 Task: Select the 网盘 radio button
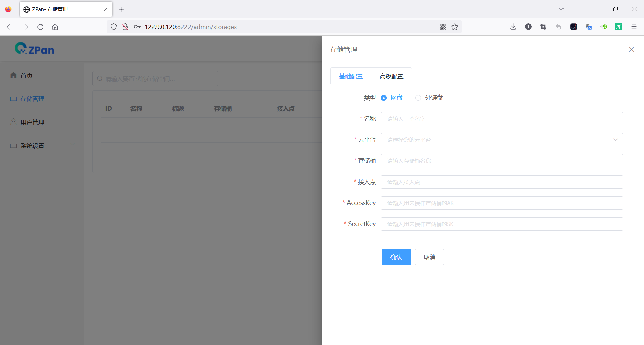(x=384, y=98)
